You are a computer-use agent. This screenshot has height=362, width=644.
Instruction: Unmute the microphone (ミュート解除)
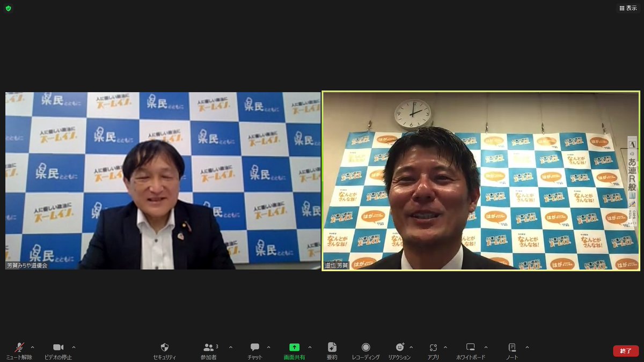[x=19, y=351]
